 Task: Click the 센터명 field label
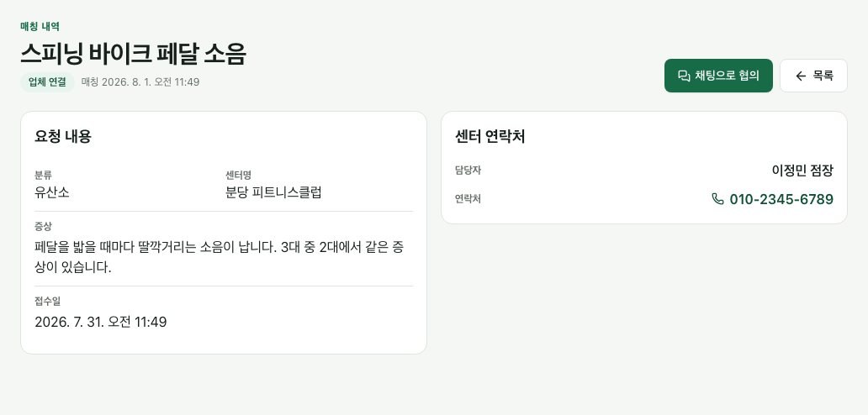(238, 176)
